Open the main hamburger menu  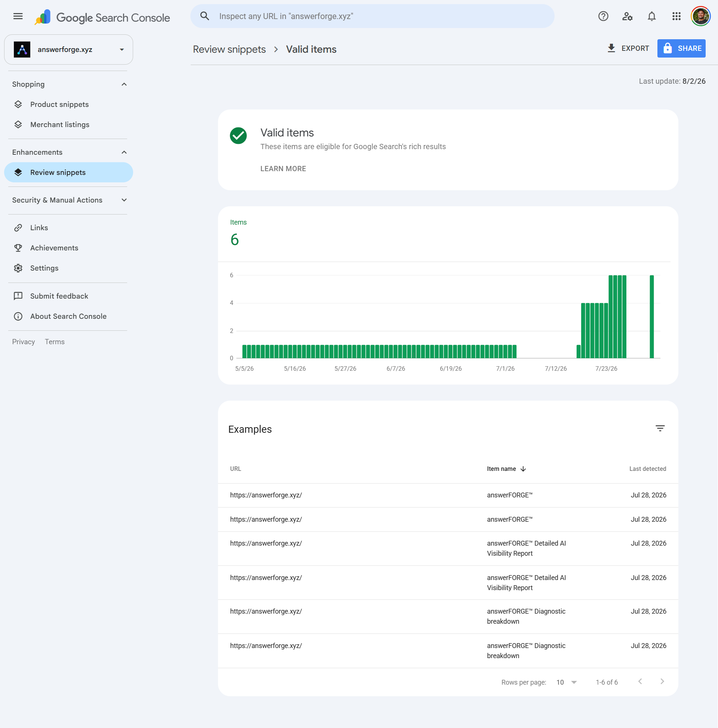pyautogui.click(x=18, y=16)
